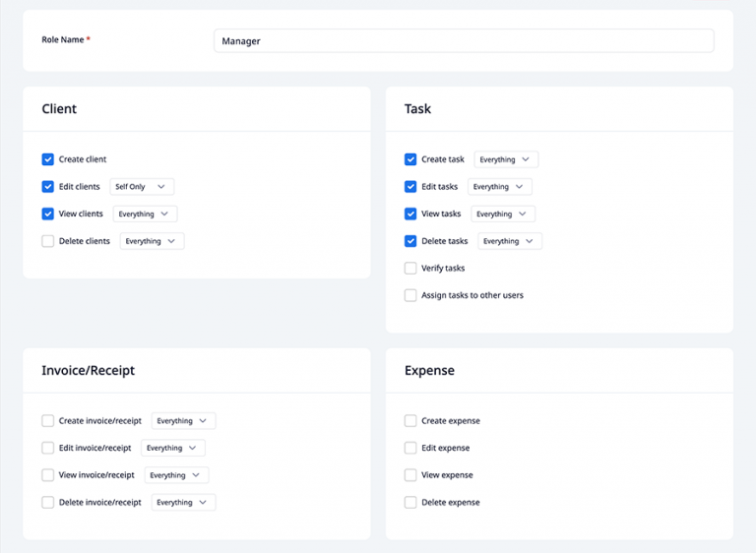Enable Assign tasks to other users

pyautogui.click(x=410, y=295)
